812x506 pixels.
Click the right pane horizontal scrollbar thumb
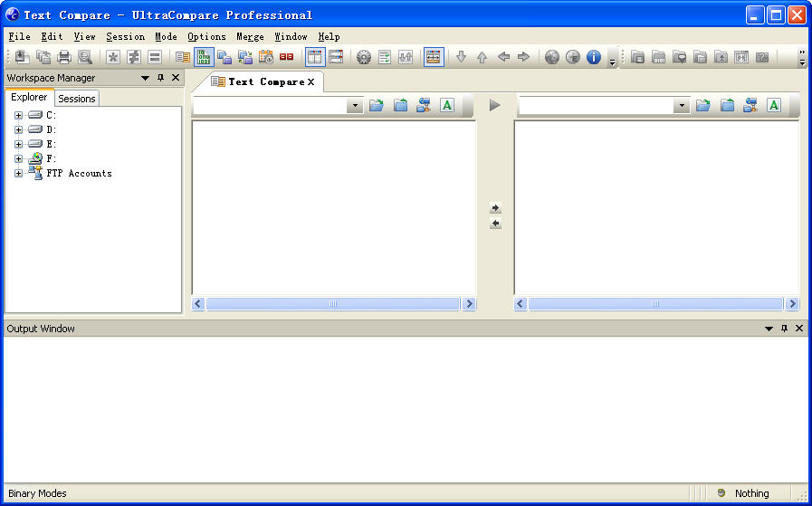[655, 304]
